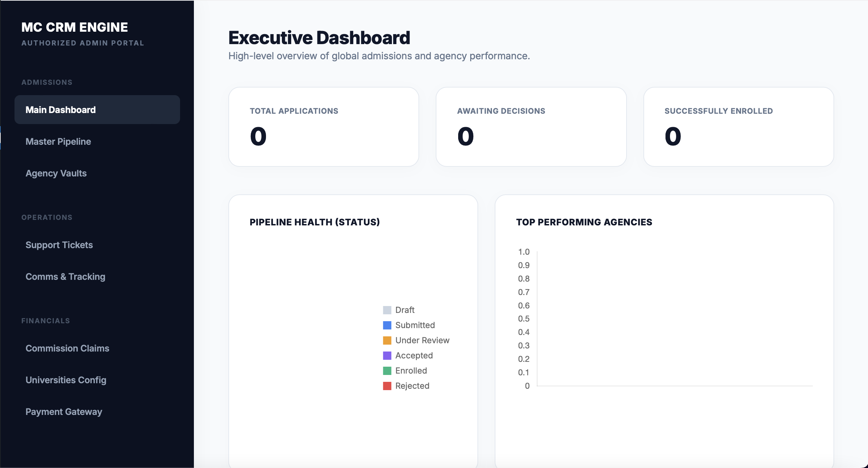Click the ADMISSIONS sidebar section header
The image size is (868, 468).
click(x=47, y=82)
